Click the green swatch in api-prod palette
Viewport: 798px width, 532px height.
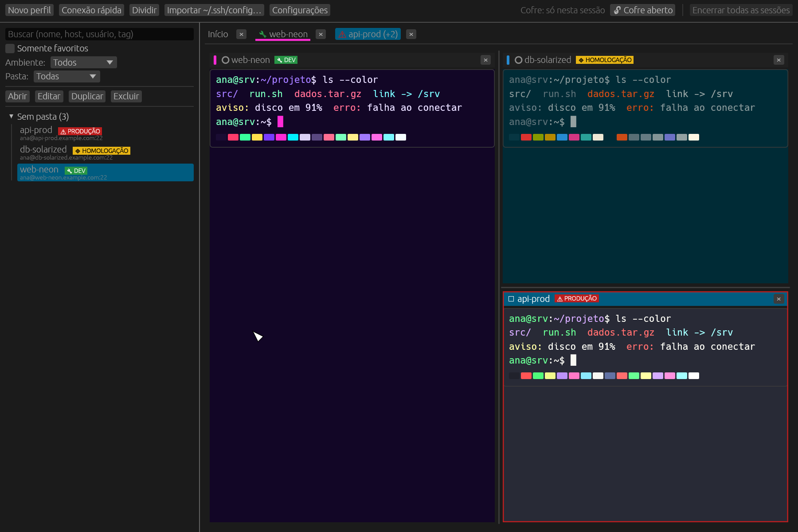tap(538, 376)
